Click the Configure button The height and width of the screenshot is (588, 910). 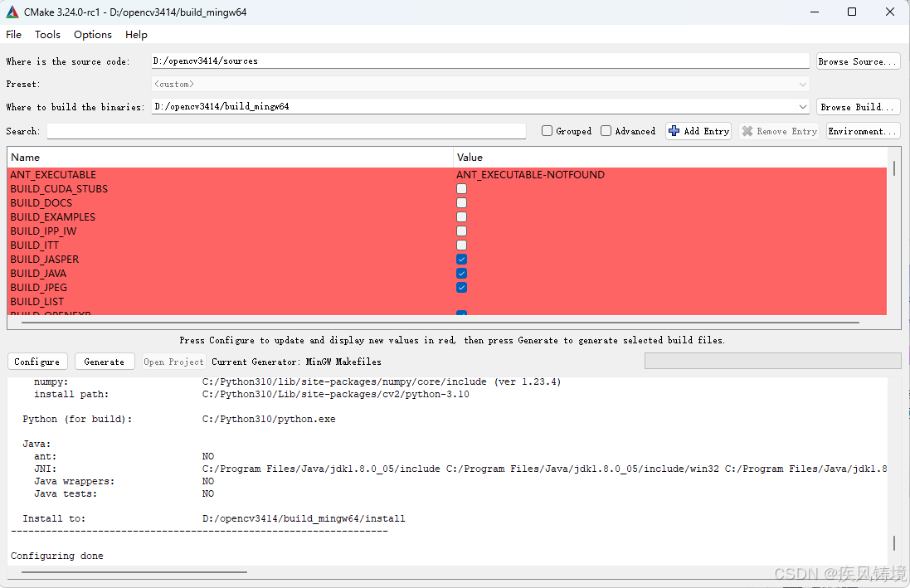[37, 362]
